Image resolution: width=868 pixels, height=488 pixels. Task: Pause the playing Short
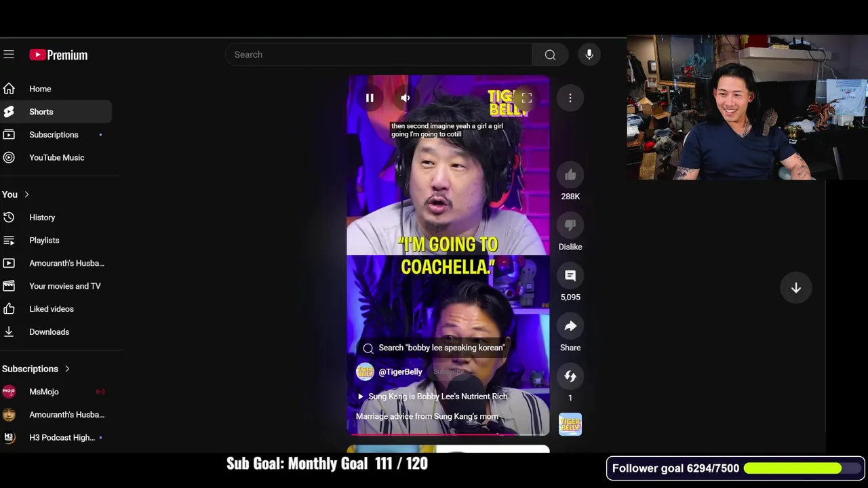point(370,98)
